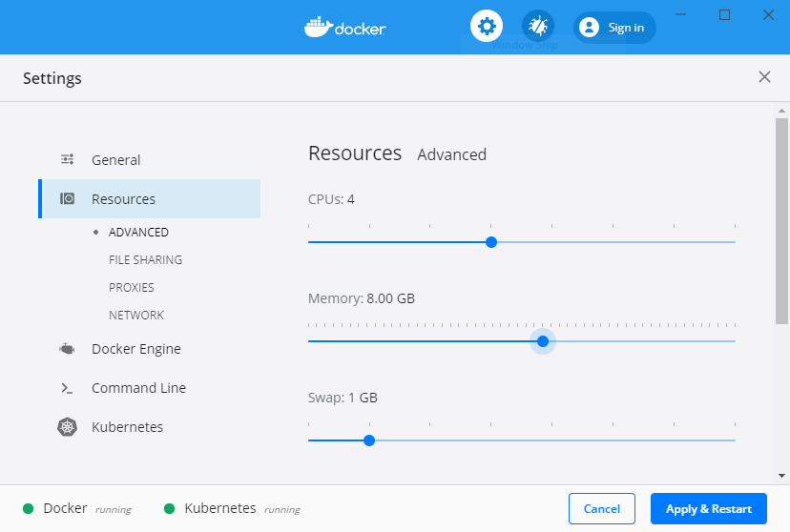Click the CPUs slider handle
This screenshot has height=532, width=790.
[491, 242]
